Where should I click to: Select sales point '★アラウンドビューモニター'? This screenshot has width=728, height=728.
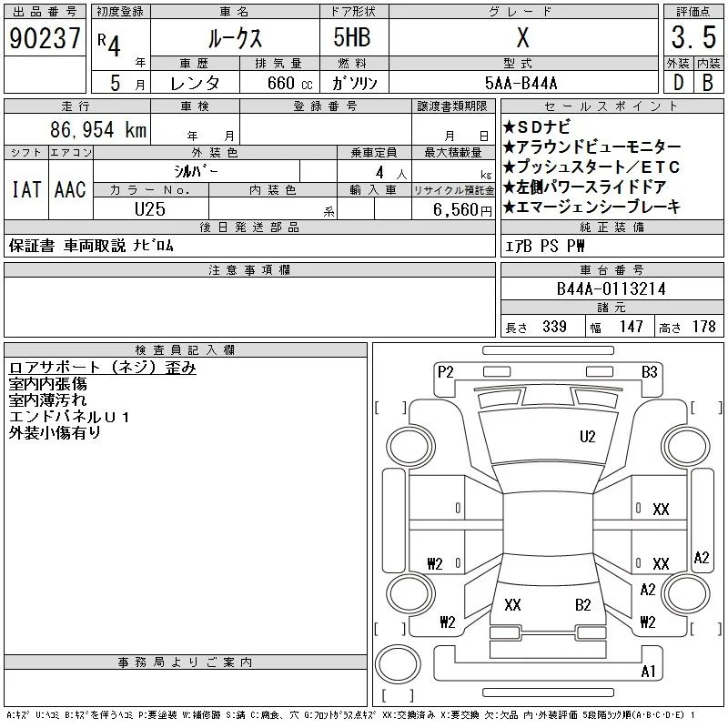(592, 147)
